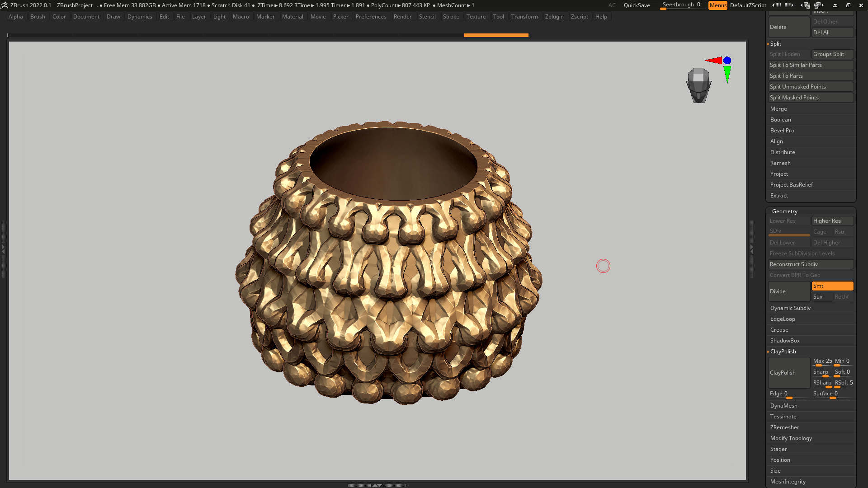Click the QuickSave button
Viewport: 868px width, 488px height.
tap(637, 5)
